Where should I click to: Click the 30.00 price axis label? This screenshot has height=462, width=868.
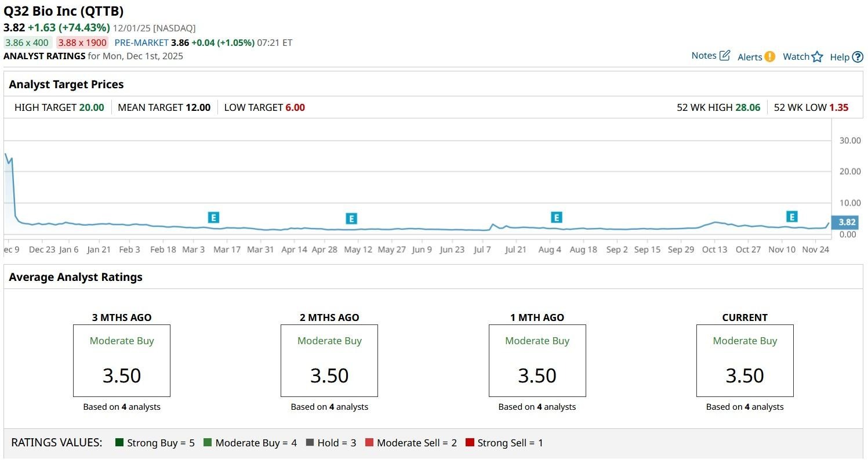click(850, 140)
